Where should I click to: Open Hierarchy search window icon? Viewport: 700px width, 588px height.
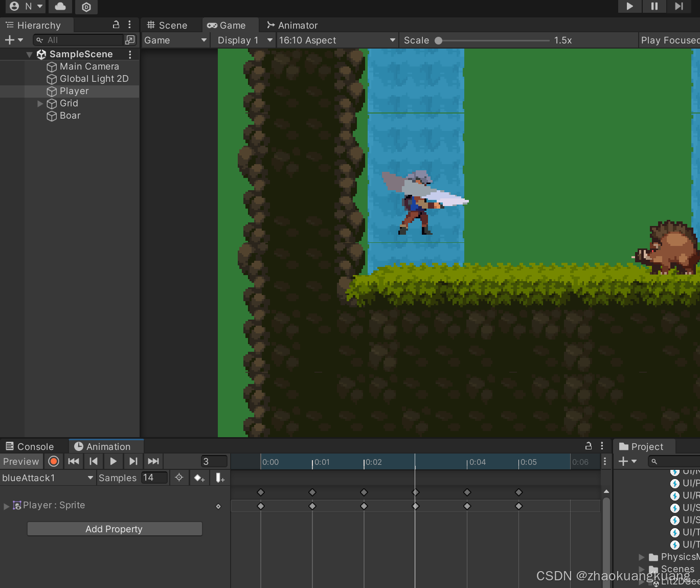(130, 40)
